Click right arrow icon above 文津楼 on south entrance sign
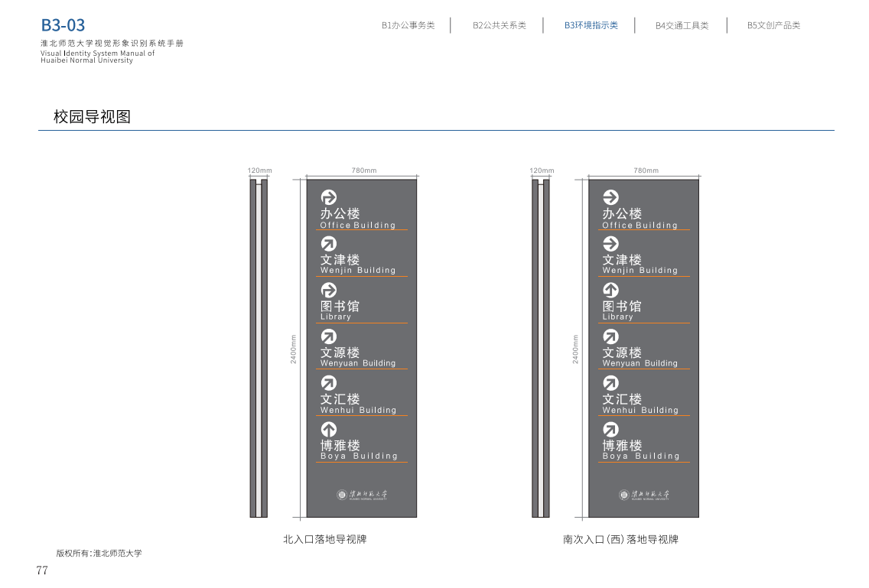869x588 pixels. pyautogui.click(x=610, y=244)
